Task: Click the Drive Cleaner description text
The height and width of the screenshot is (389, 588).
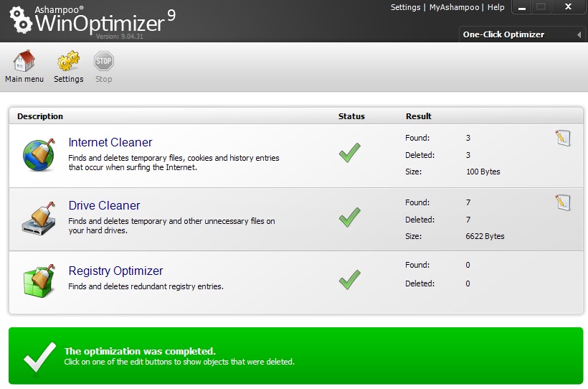Action: pyautogui.click(x=171, y=225)
